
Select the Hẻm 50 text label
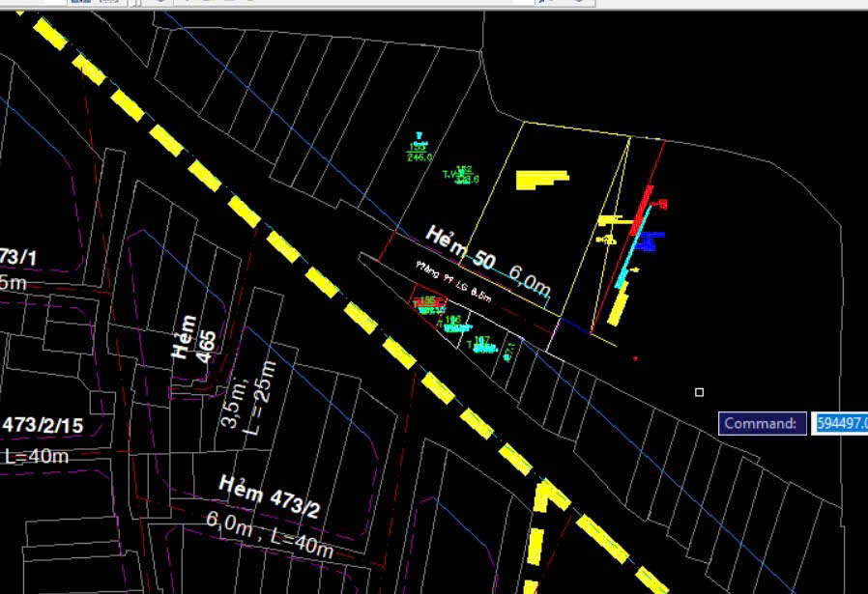click(460, 247)
